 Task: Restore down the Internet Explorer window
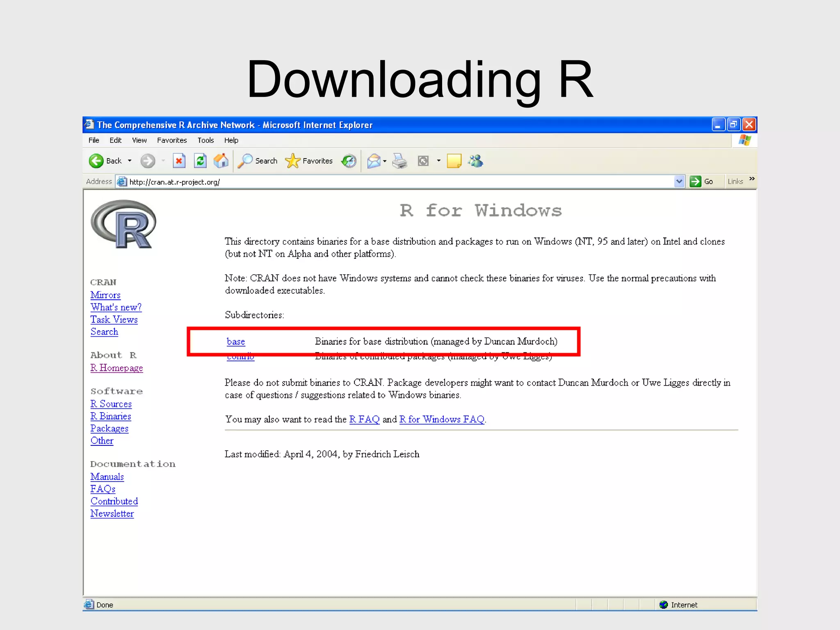(x=734, y=125)
